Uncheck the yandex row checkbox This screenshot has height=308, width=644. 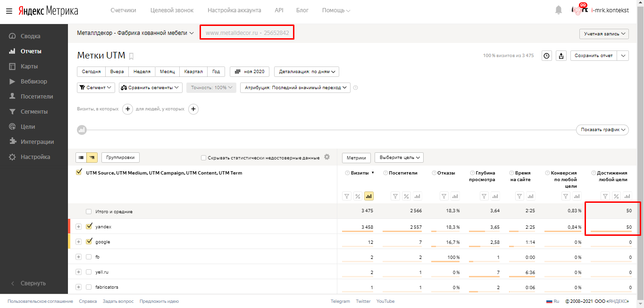[89, 226]
